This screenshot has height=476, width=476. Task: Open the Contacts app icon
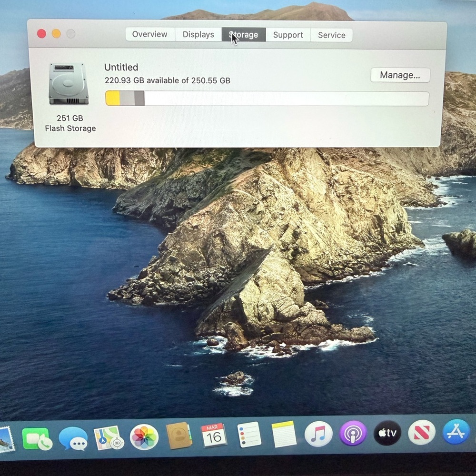click(x=179, y=436)
